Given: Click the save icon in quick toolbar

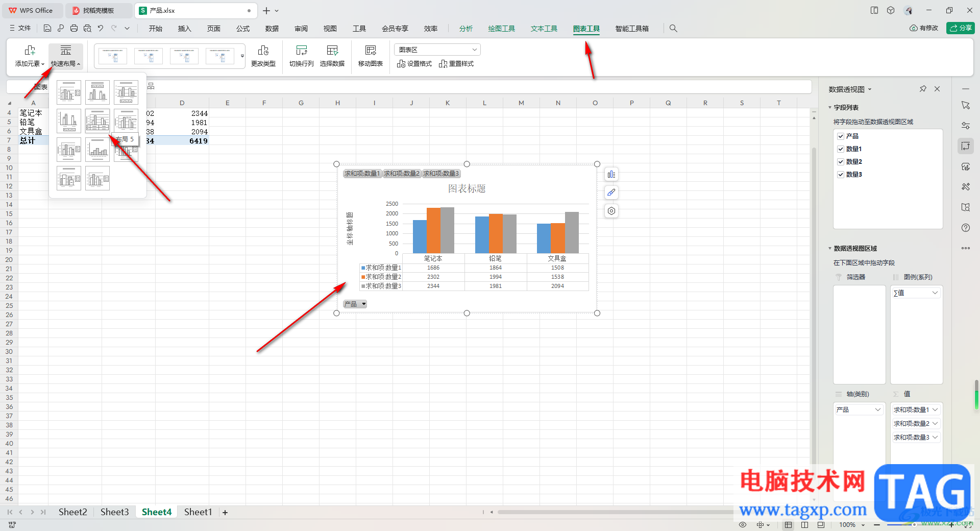Looking at the screenshot, I should tap(47, 29).
